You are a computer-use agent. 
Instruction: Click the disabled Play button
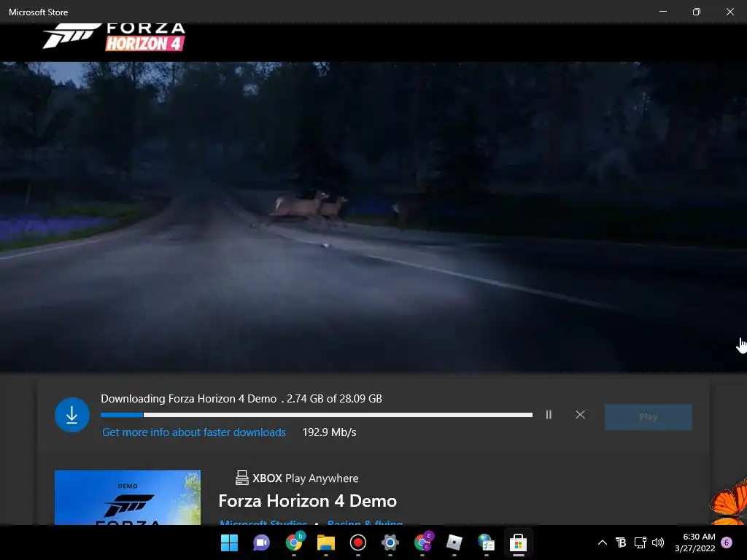point(649,417)
